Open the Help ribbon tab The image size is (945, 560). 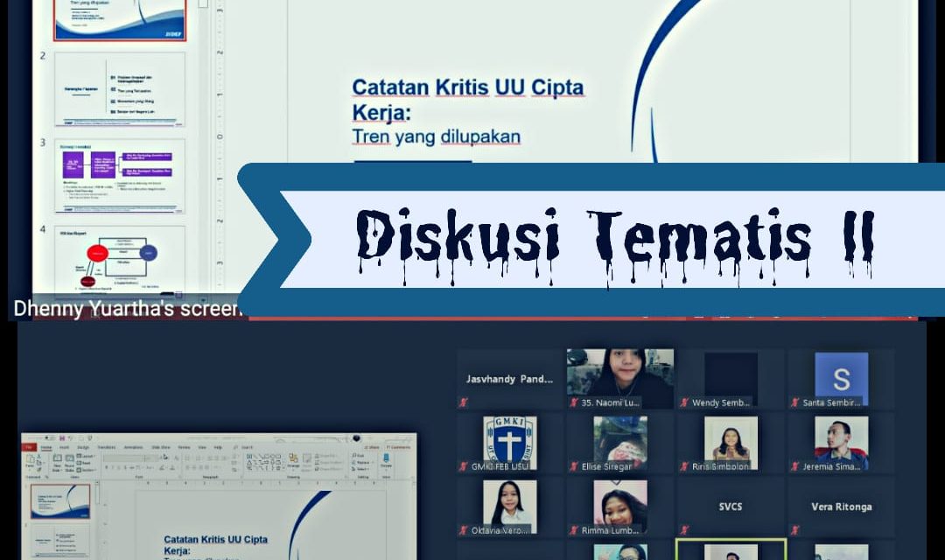(x=218, y=447)
